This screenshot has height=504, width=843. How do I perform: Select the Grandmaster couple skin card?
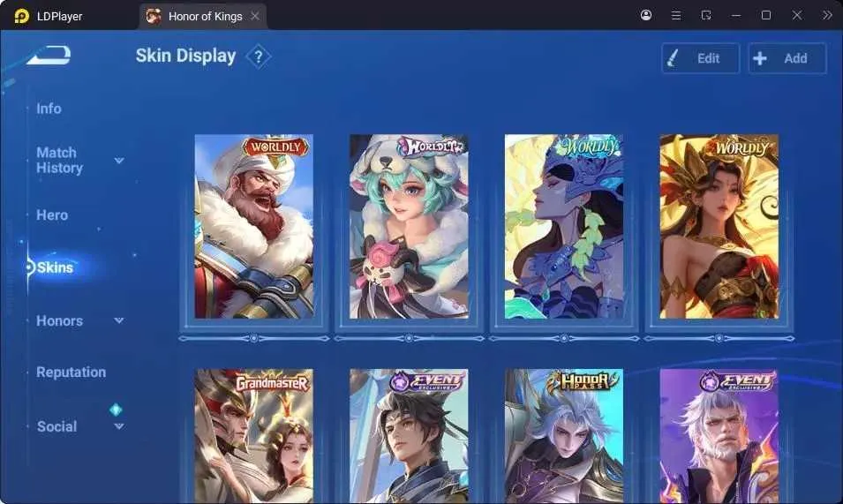253,436
